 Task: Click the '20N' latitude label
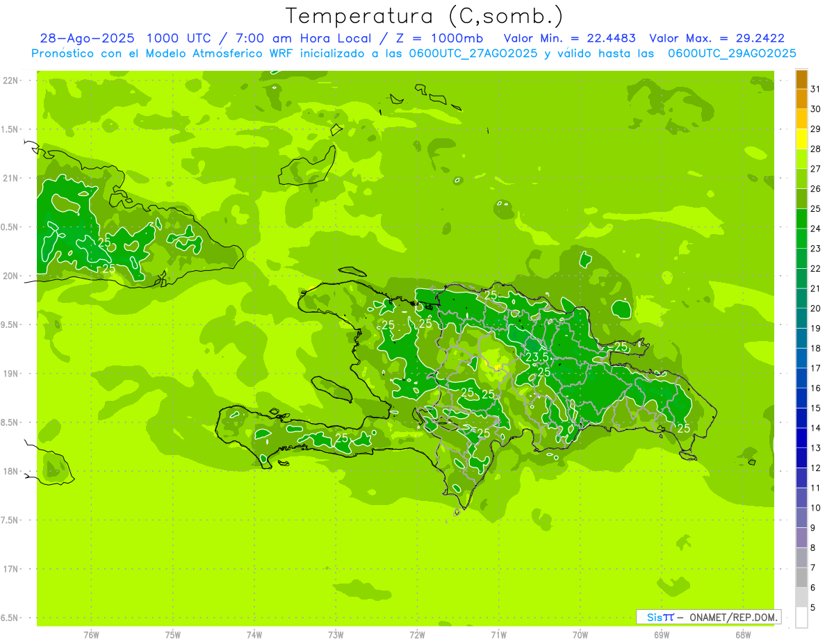coord(11,276)
